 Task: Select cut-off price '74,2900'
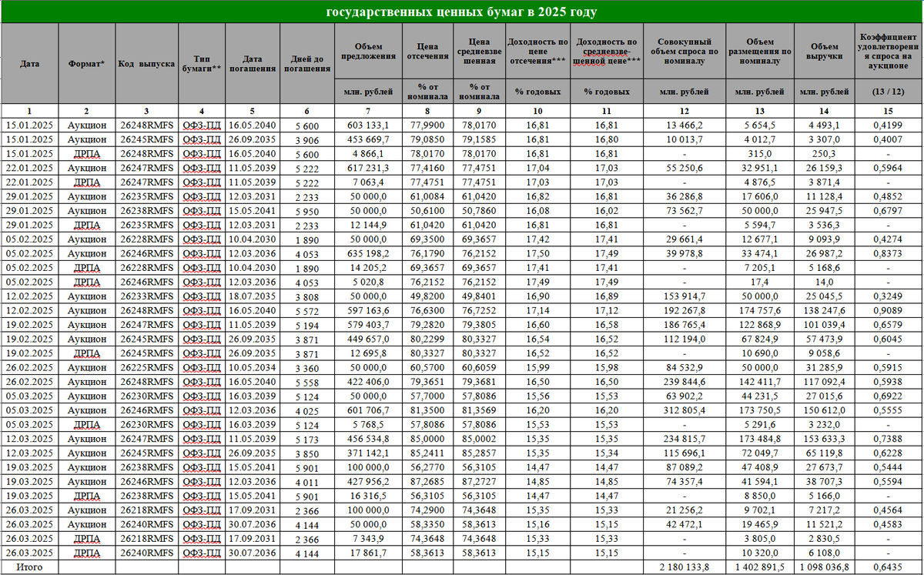point(427,510)
